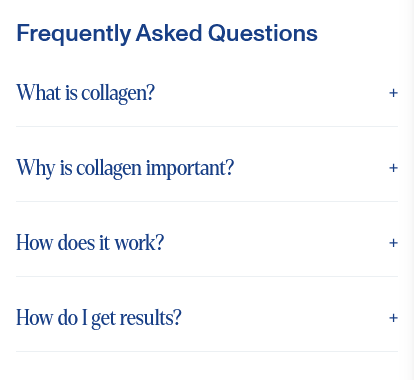The height and width of the screenshot is (380, 414).
Task: Click the vertical scrollbar at the right edge
Action: tap(409, 190)
